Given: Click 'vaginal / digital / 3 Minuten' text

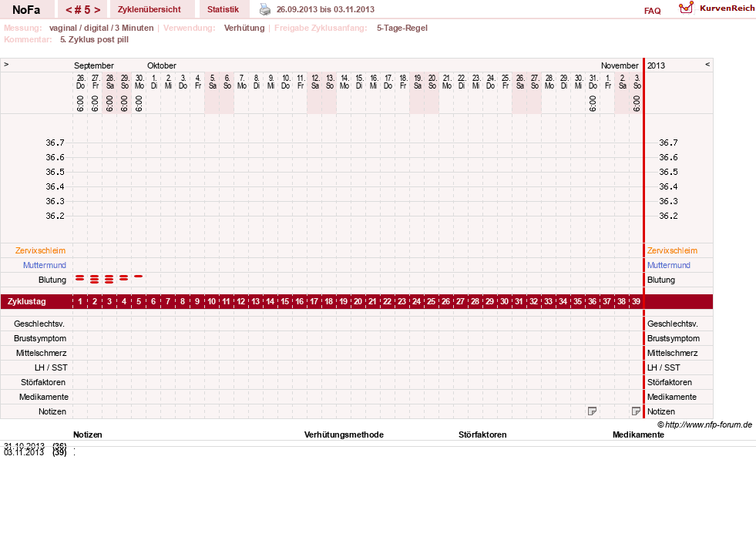Looking at the screenshot, I should coord(101,28).
